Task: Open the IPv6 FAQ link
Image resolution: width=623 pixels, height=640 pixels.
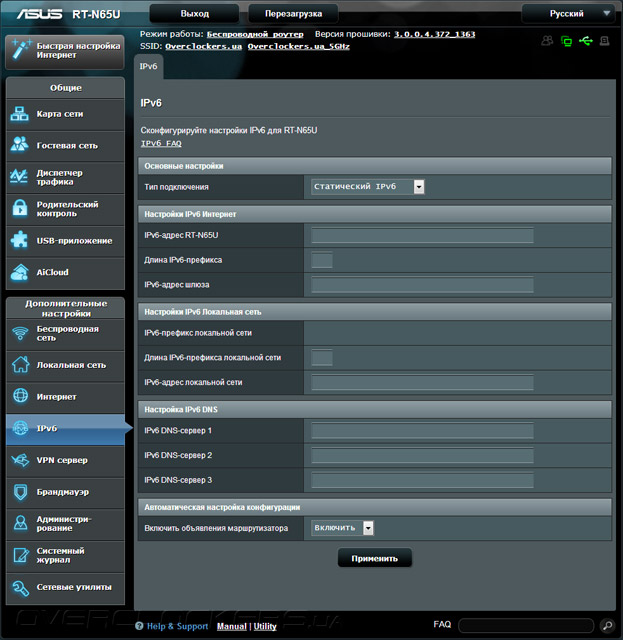Action: tap(161, 143)
